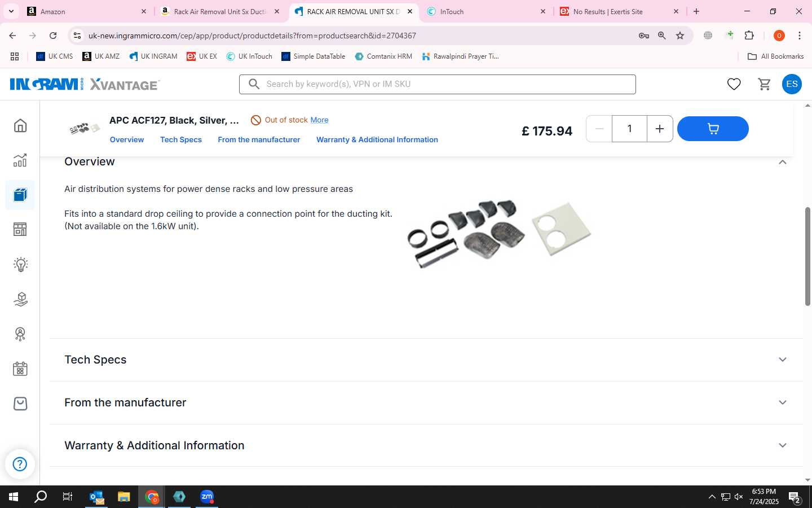The image size is (812, 508).
Task: Expand the From the manufacturer section
Action: click(426, 402)
